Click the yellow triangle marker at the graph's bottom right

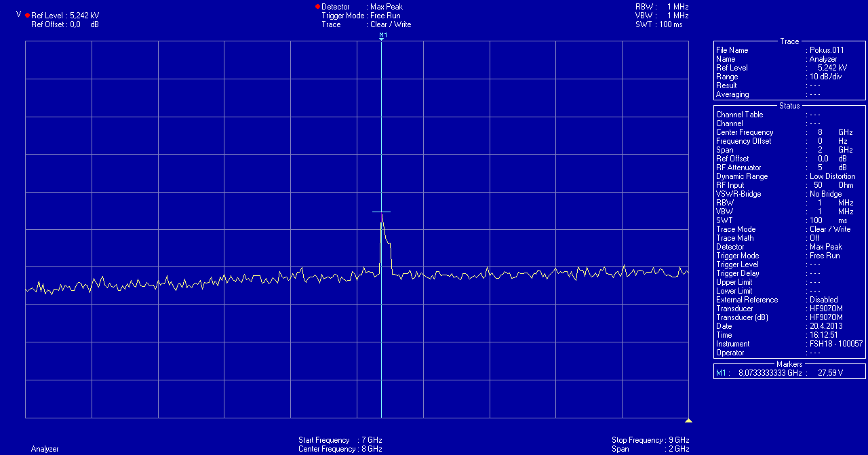(688, 420)
